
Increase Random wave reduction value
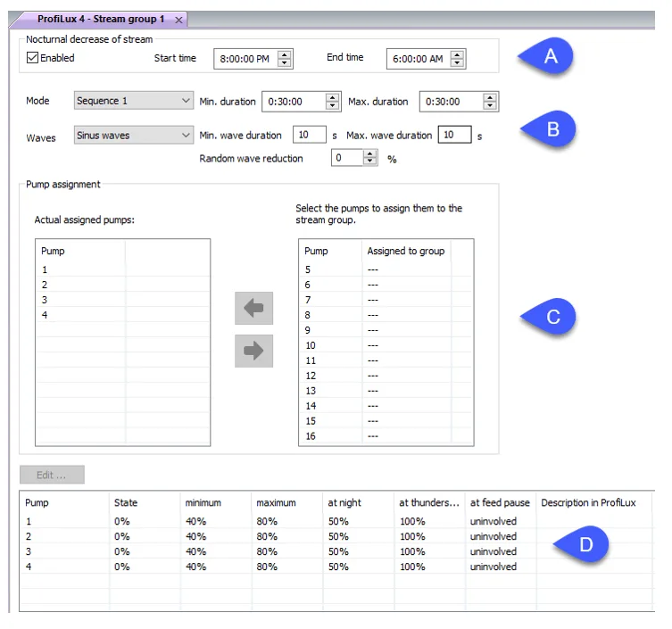coord(369,153)
